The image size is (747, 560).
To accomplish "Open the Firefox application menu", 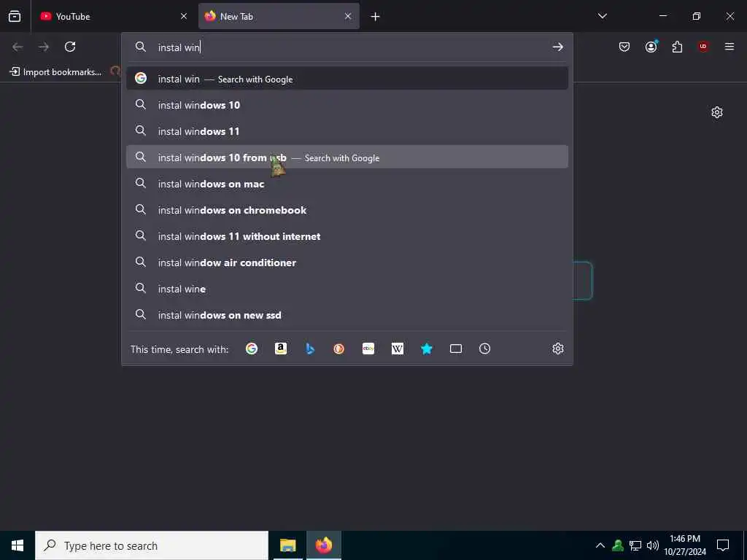I will point(729,47).
